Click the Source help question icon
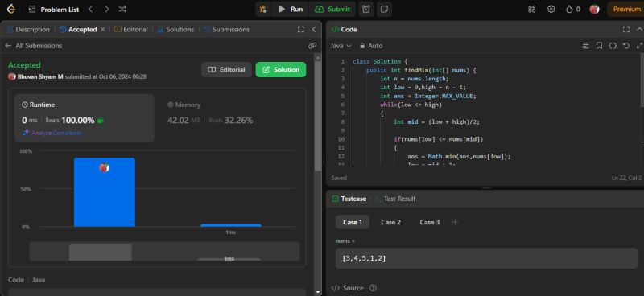Image resolution: width=644 pixels, height=296 pixels. tap(373, 288)
